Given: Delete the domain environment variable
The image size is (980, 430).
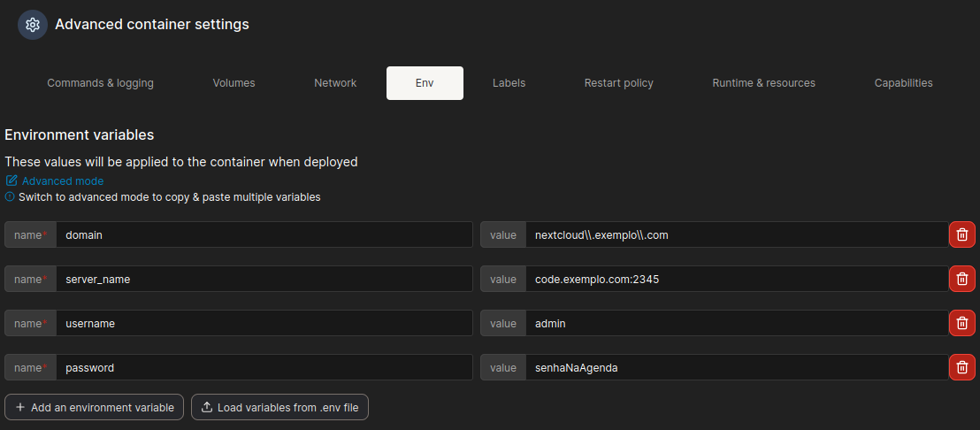Looking at the screenshot, I should [x=962, y=234].
